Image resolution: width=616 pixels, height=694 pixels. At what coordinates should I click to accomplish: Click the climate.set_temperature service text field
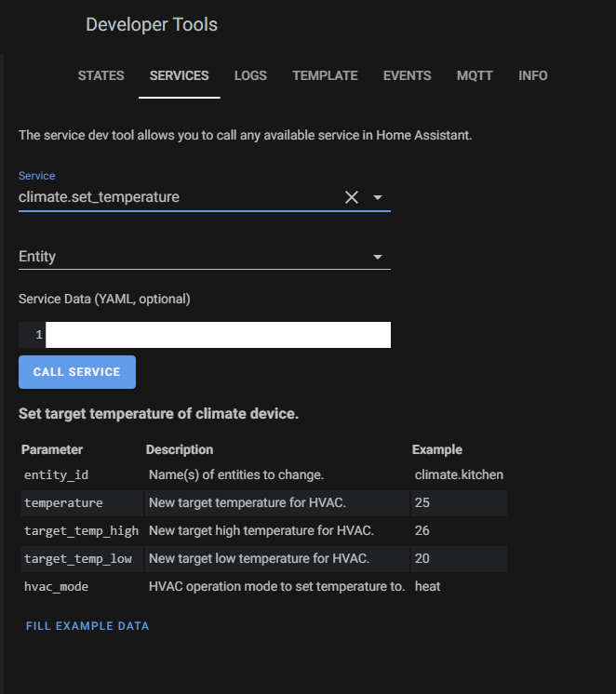[177, 197]
